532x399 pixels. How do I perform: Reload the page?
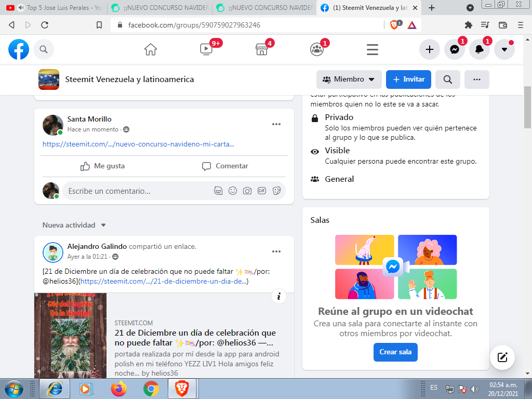45,25
